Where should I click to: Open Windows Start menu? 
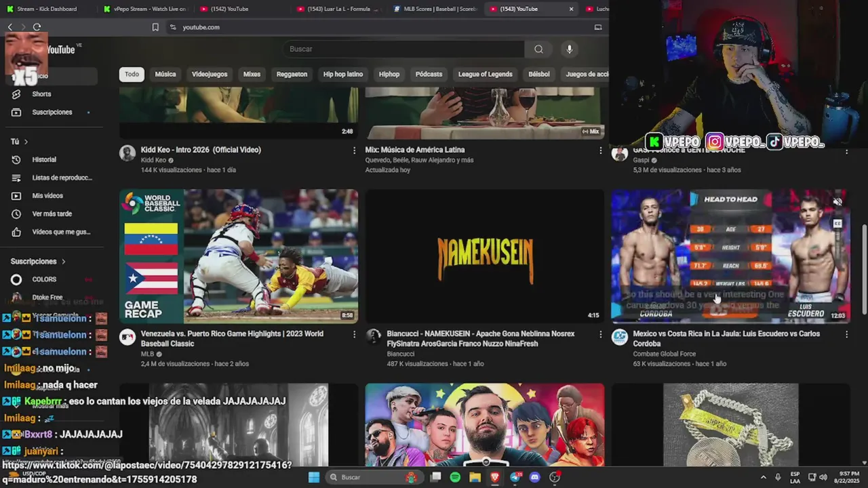coord(314,477)
